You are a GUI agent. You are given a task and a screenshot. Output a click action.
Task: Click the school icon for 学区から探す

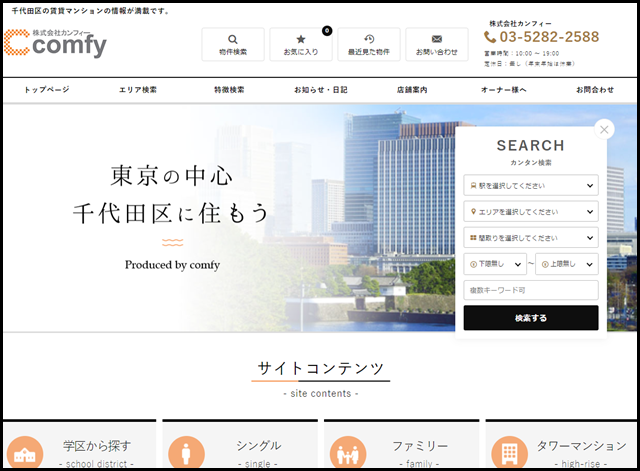pos(25,453)
